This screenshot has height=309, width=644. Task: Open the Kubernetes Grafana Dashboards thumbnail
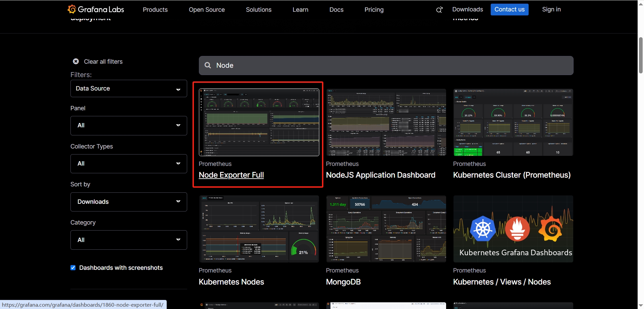tap(513, 229)
